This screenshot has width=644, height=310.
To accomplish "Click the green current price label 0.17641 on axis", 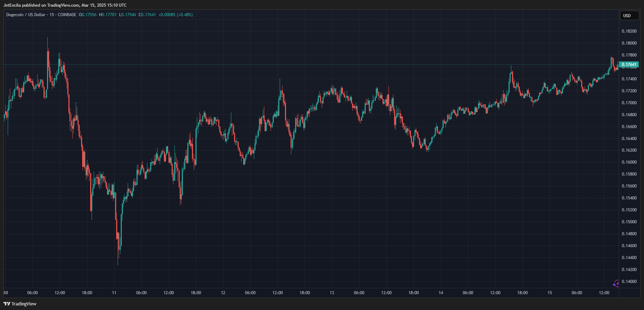I will [x=628, y=65].
